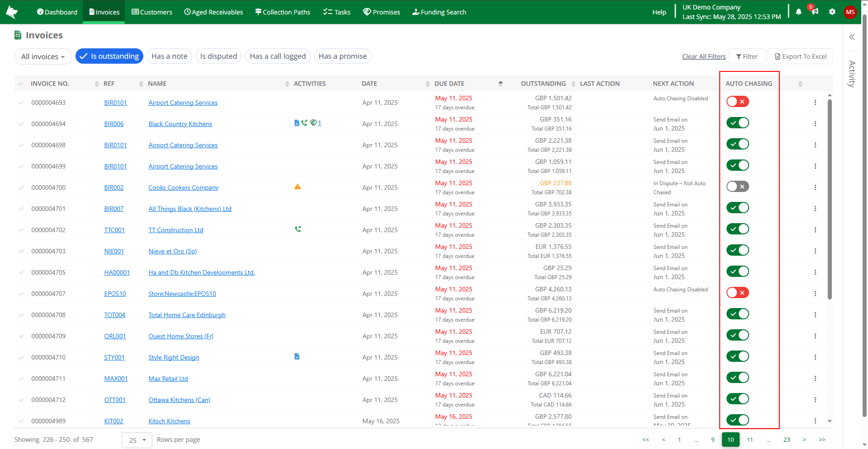Image resolution: width=868 pixels, height=449 pixels.
Task: Open row menu for invoice 0000004693
Action: (x=815, y=103)
